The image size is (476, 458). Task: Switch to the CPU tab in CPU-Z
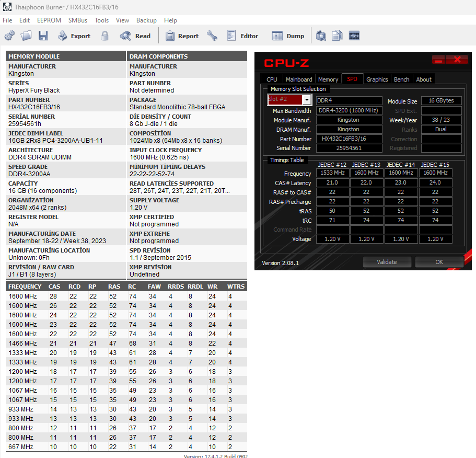click(x=272, y=79)
